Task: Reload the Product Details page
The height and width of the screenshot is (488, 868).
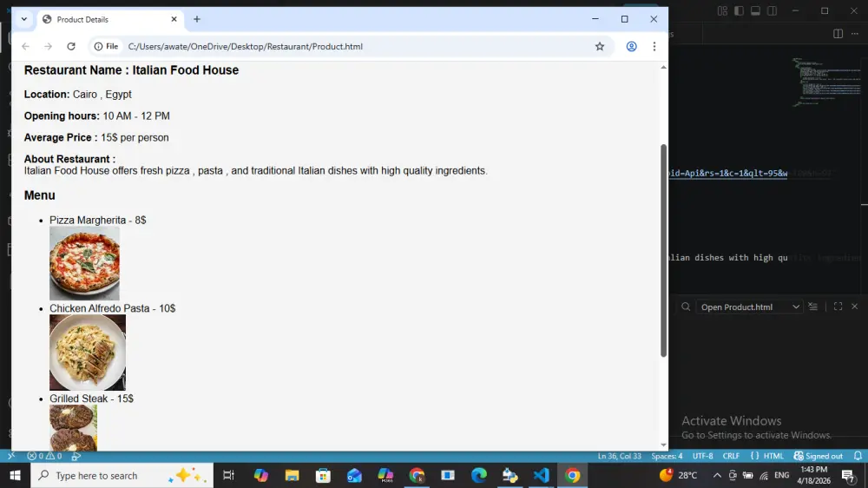Action: pyautogui.click(x=71, y=47)
